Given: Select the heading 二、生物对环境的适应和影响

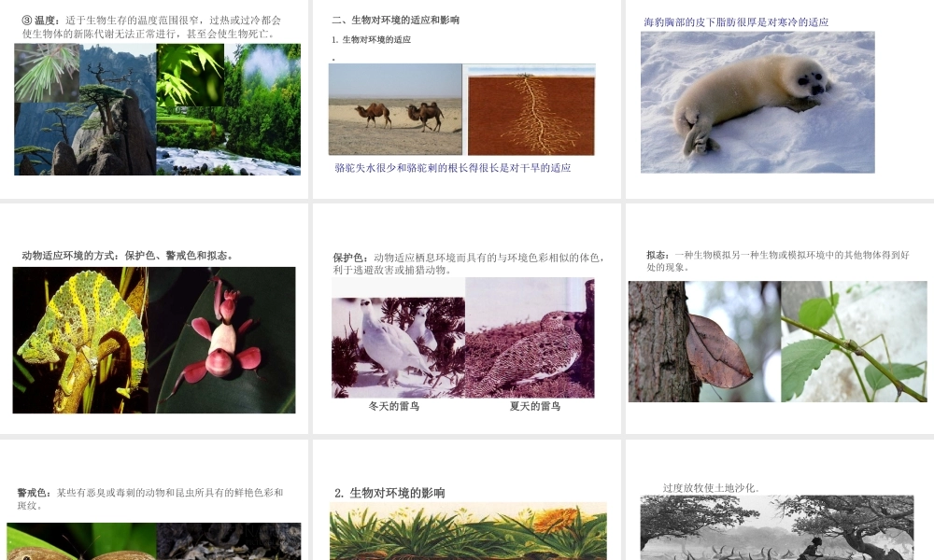Looking at the screenshot, I should [395, 20].
